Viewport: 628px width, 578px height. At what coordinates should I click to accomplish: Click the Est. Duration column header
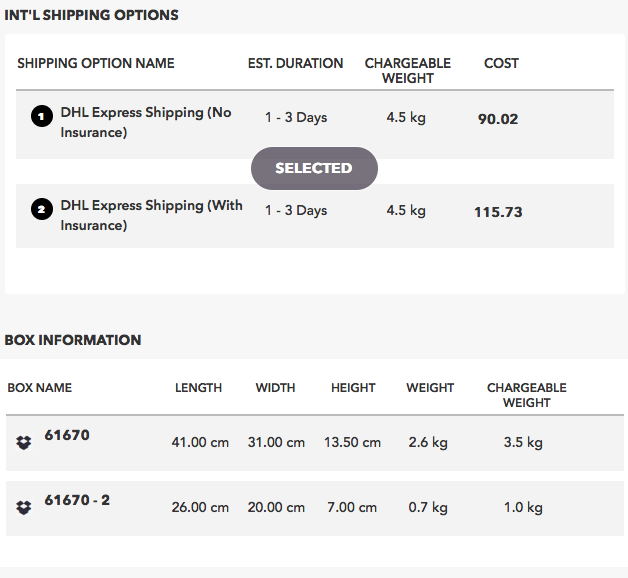(295, 63)
